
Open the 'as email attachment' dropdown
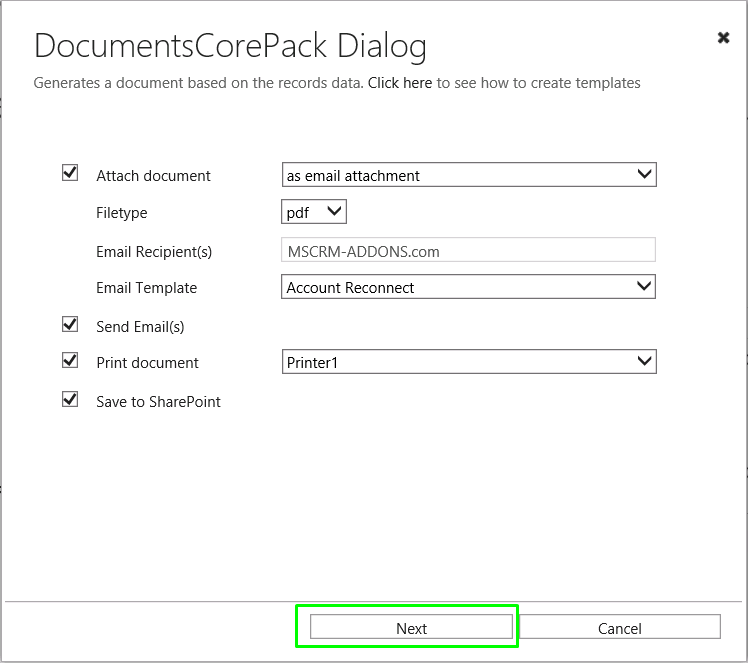[x=469, y=175]
